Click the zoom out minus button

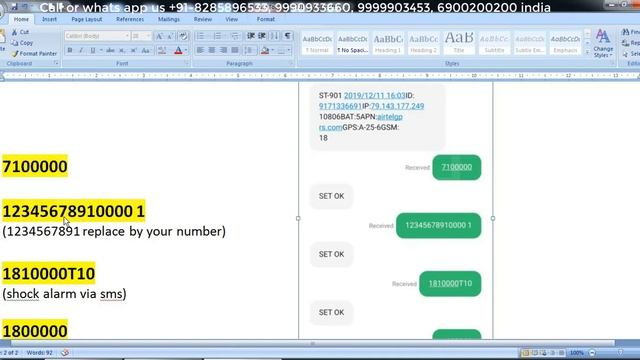point(592,353)
